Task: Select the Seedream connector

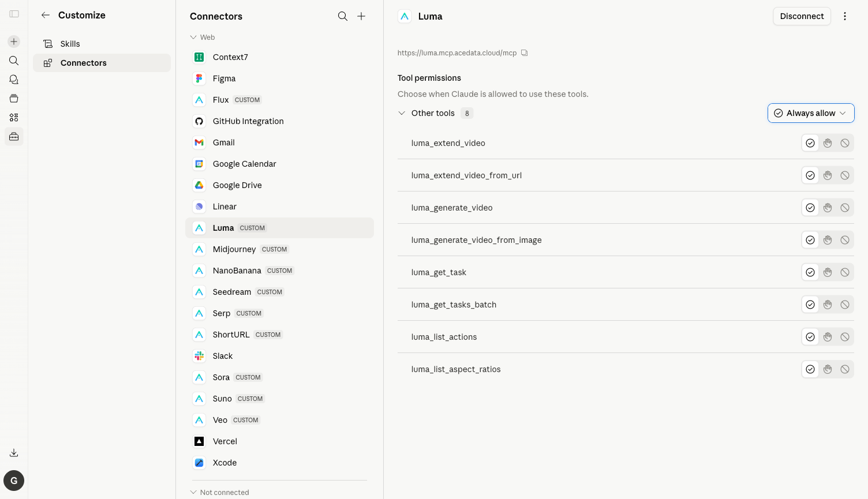Action: [279, 292]
